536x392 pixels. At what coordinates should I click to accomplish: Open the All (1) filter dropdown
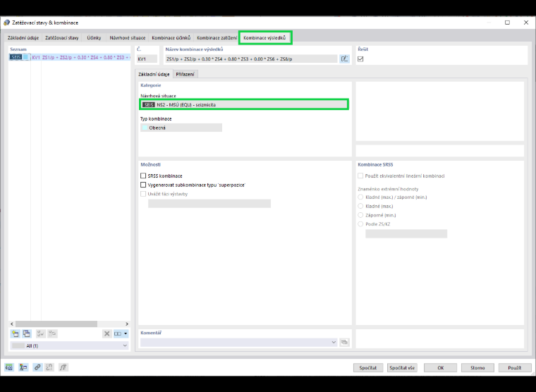point(69,345)
